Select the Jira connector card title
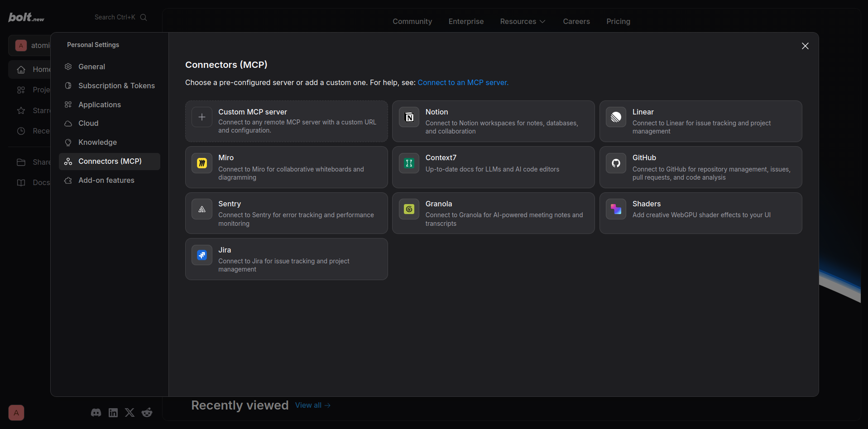This screenshot has width=868, height=429. tap(225, 250)
